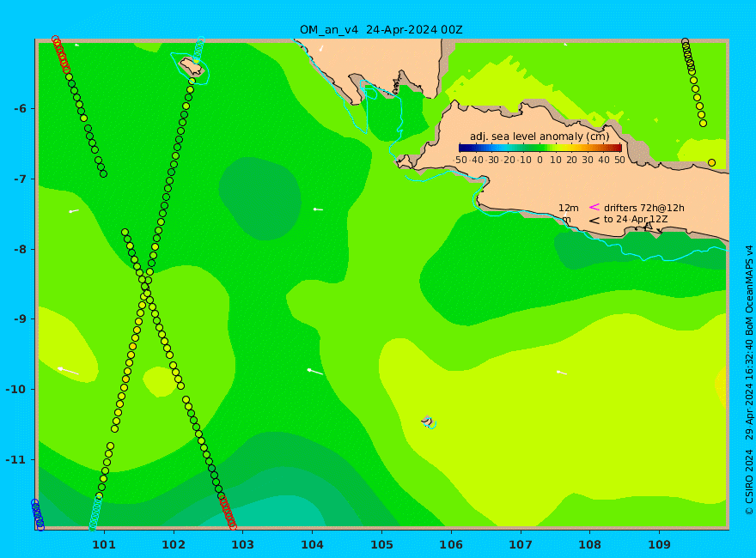
Task: Click the 107 longitude axis label
Action: coord(521,545)
